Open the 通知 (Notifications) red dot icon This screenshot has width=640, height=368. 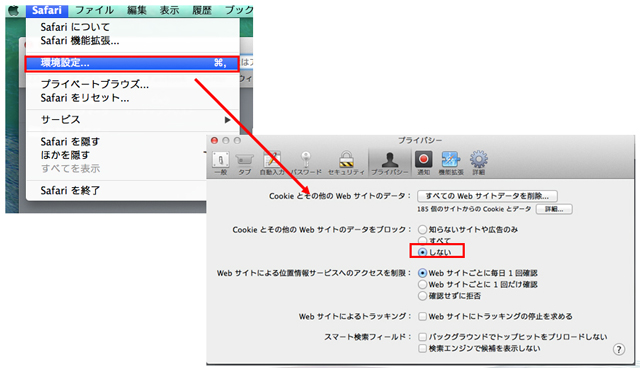[423, 163]
